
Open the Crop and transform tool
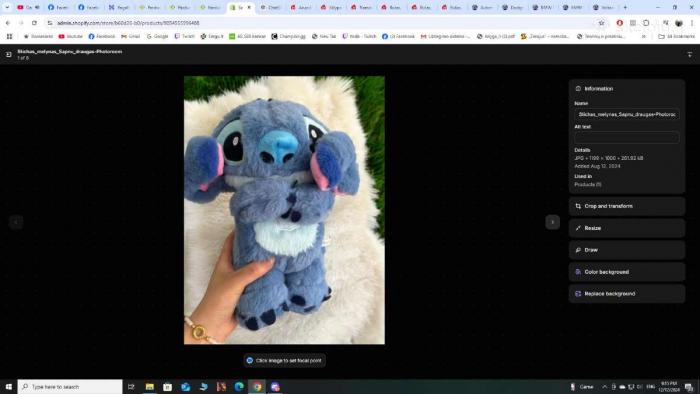[x=626, y=206]
